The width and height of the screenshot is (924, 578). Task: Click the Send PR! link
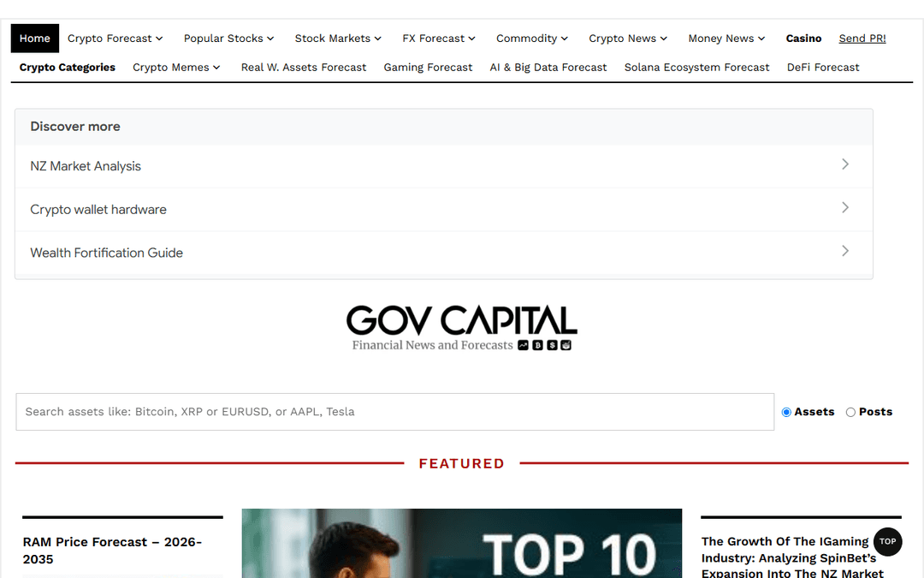coord(862,39)
